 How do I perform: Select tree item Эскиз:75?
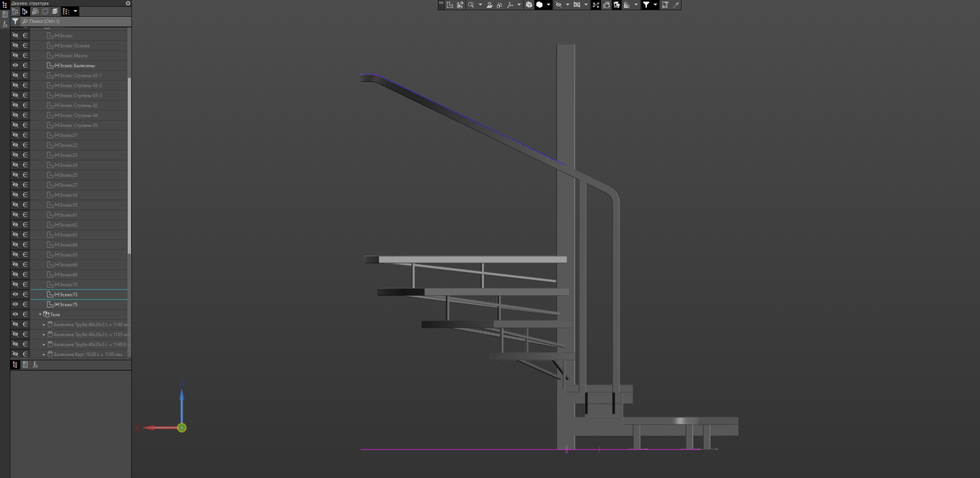point(65,304)
